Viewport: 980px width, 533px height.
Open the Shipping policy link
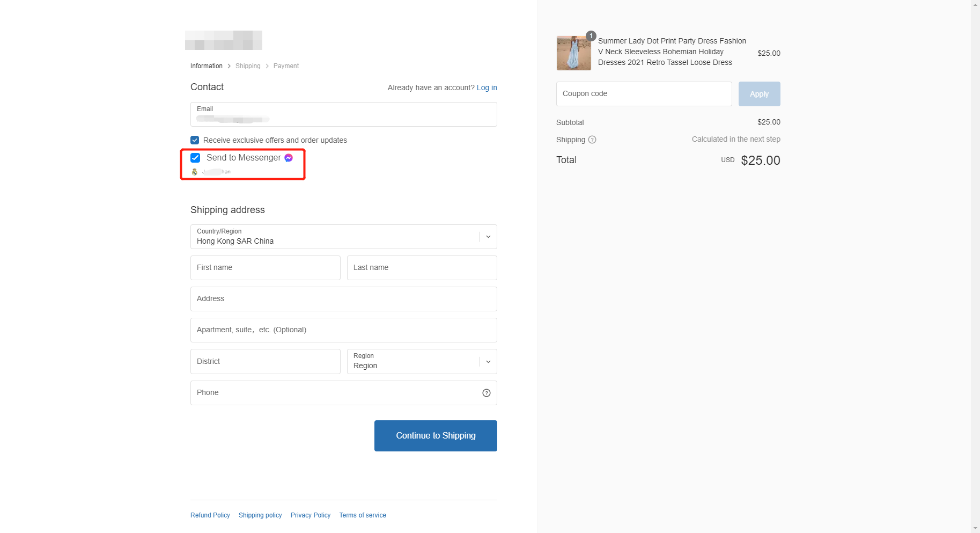click(x=260, y=515)
